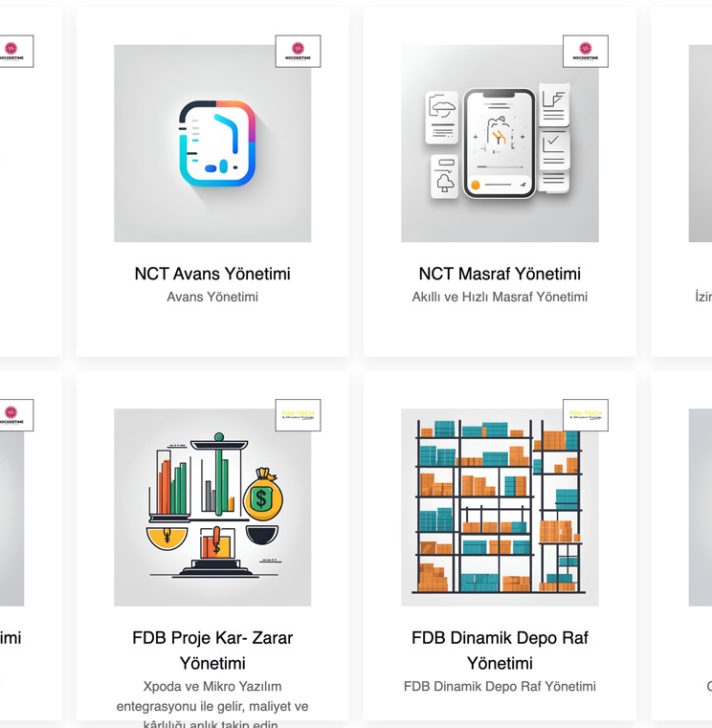712x728 pixels.
Task: Open FDB Dinamik Depo Raf Yönetimi heading
Action: coord(500,650)
